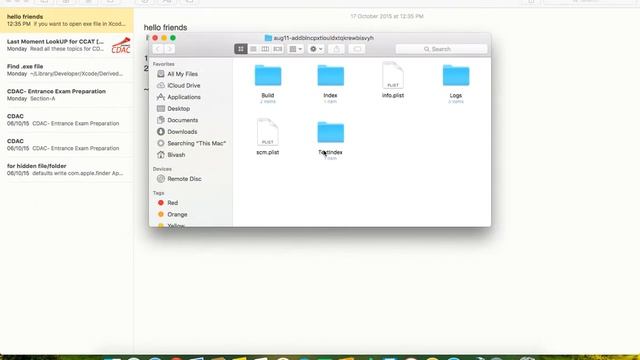Select the TextIndex folder
This screenshot has height=360, width=640.
331,132
